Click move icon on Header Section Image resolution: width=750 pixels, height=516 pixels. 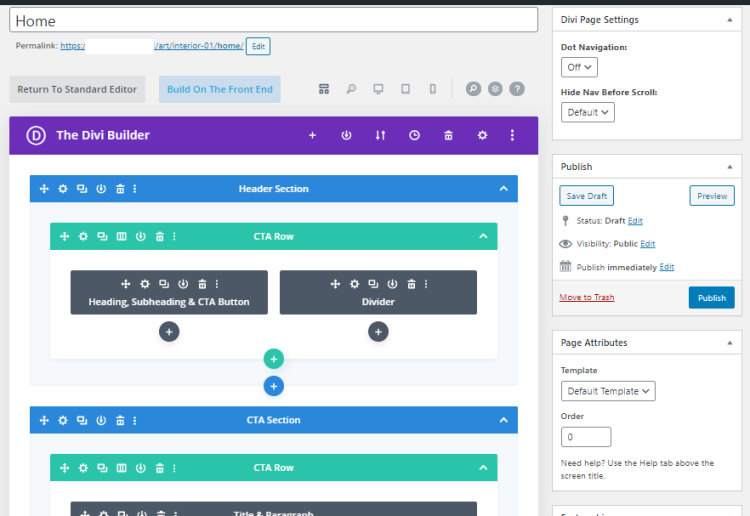coord(44,189)
